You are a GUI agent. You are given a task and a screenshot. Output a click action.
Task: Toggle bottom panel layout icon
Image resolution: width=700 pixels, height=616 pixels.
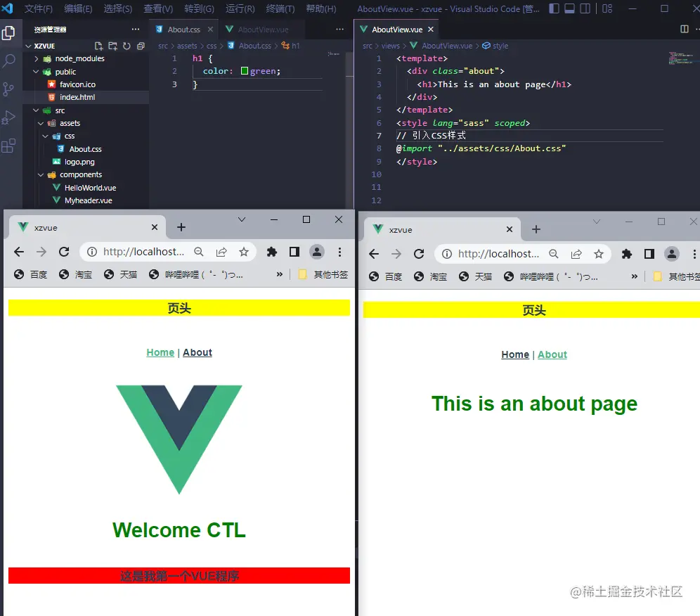(570, 8)
